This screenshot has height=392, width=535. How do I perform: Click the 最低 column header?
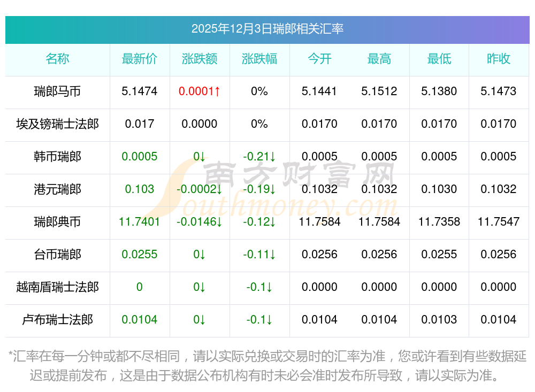coord(439,59)
